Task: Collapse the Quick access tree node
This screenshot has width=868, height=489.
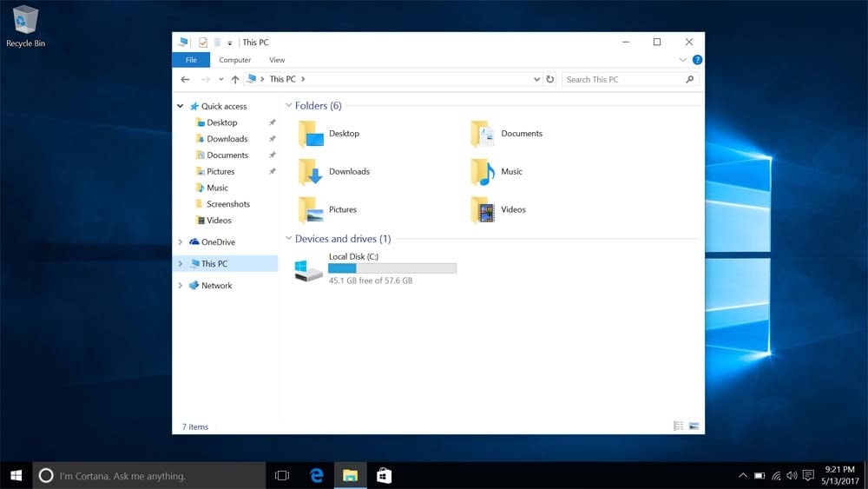Action: [180, 106]
